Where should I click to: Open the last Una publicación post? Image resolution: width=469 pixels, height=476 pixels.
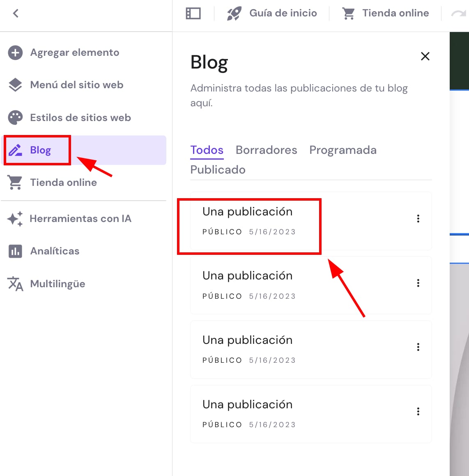pyautogui.click(x=247, y=405)
